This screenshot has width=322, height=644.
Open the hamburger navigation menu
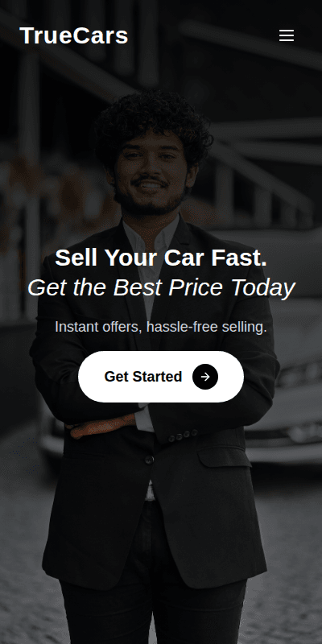[x=287, y=35]
